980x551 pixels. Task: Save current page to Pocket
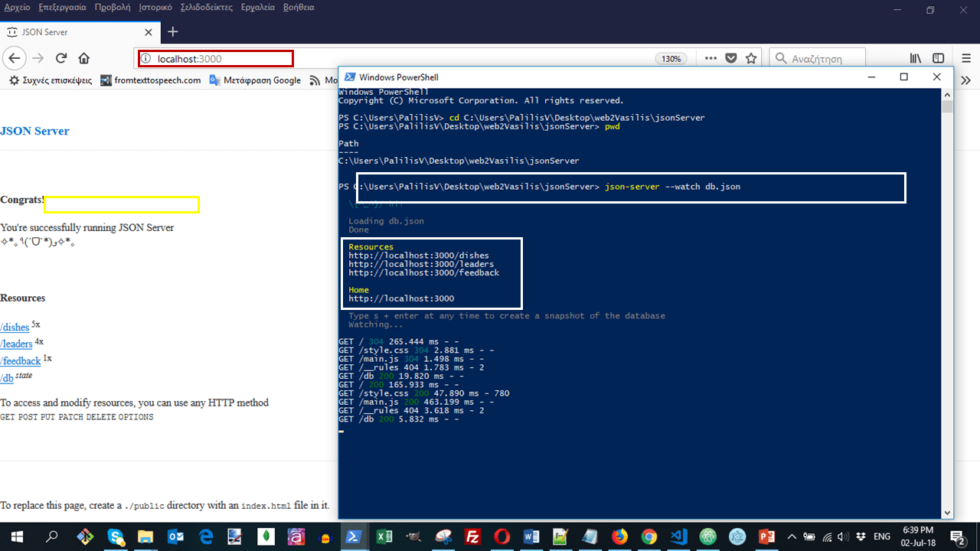coord(730,58)
